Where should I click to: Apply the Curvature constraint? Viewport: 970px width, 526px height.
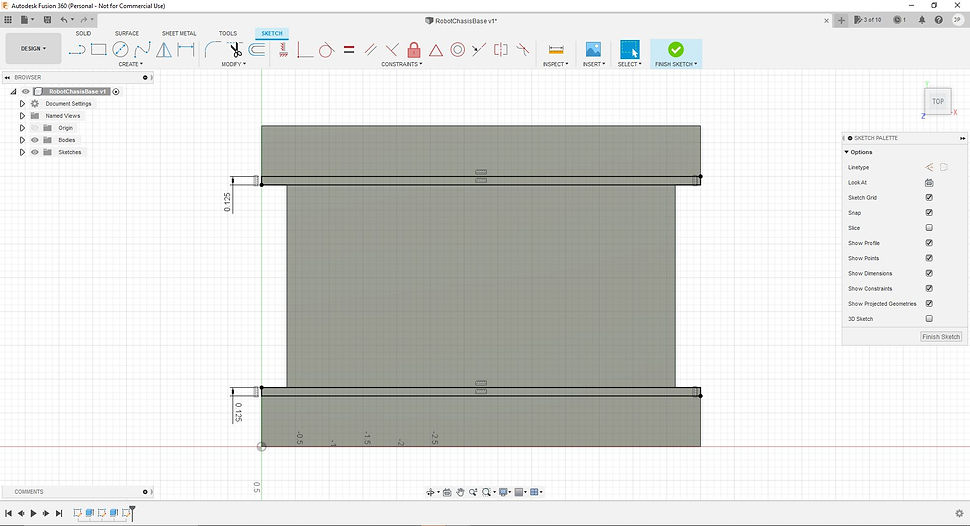(x=523, y=50)
